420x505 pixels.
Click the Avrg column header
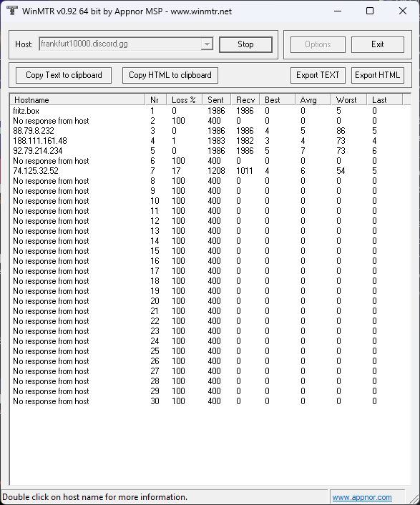[x=313, y=100]
